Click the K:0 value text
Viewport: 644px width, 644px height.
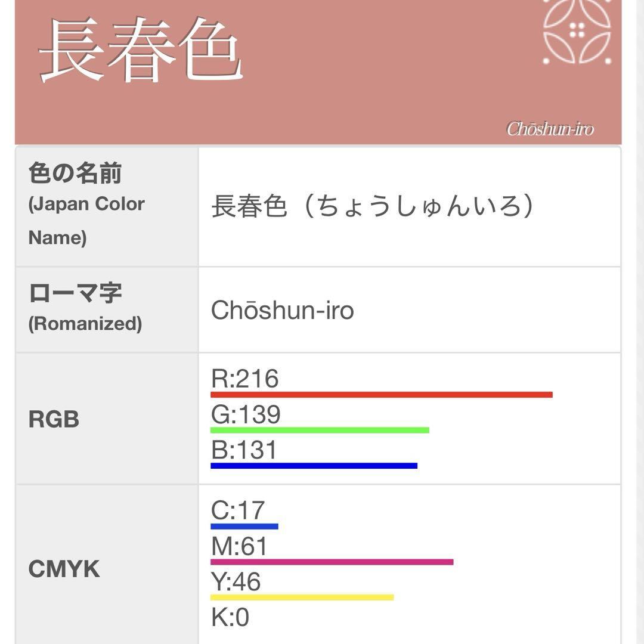coord(230,617)
